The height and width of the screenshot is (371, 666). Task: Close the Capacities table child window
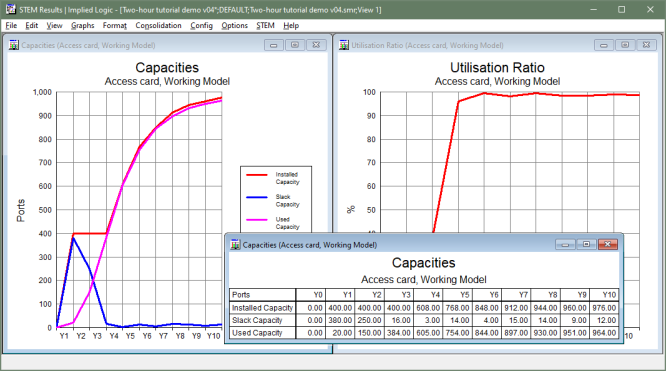tap(607, 244)
